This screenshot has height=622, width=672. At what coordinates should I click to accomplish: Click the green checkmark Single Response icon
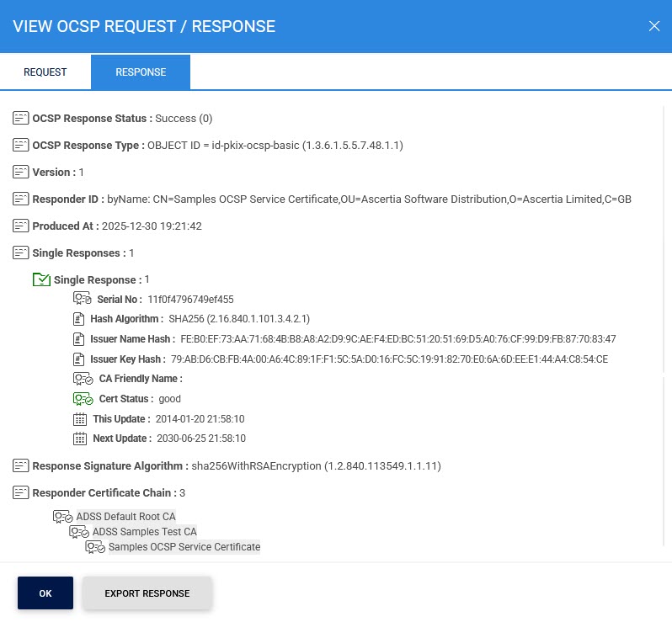pyautogui.click(x=41, y=279)
